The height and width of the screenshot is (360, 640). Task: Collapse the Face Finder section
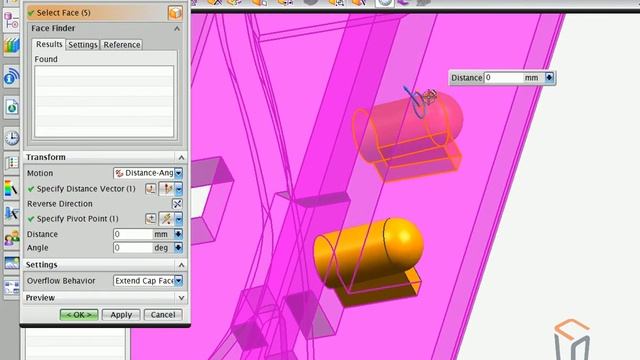coord(177,29)
